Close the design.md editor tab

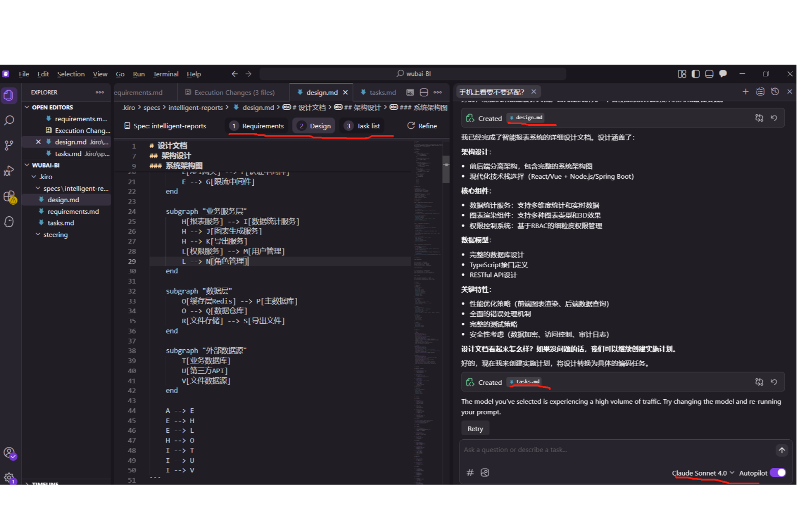[345, 92]
